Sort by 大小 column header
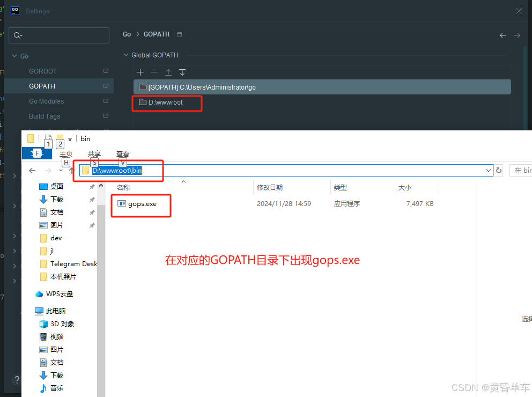Screen dimensions: 532x397 (405, 188)
